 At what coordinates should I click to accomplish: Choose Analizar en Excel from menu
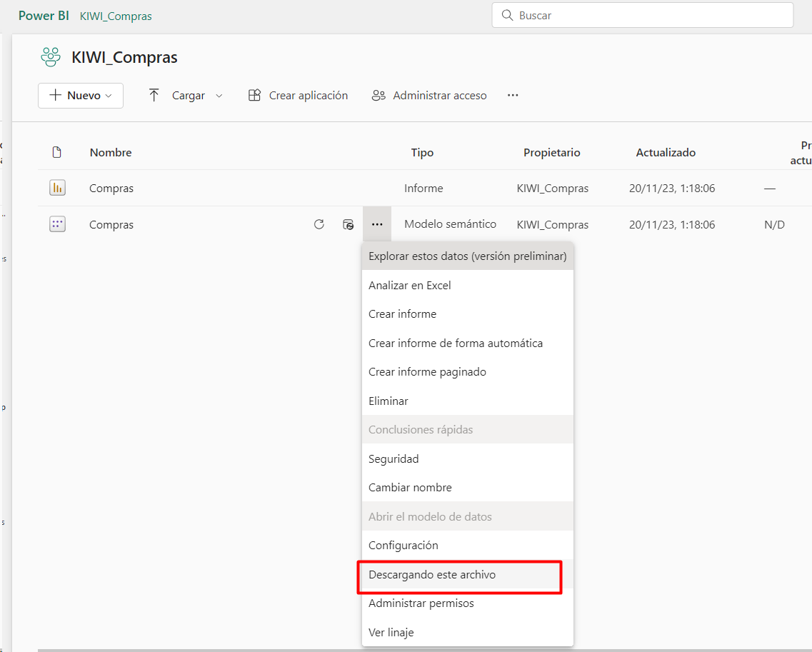pyautogui.click(x=468, y=286)
